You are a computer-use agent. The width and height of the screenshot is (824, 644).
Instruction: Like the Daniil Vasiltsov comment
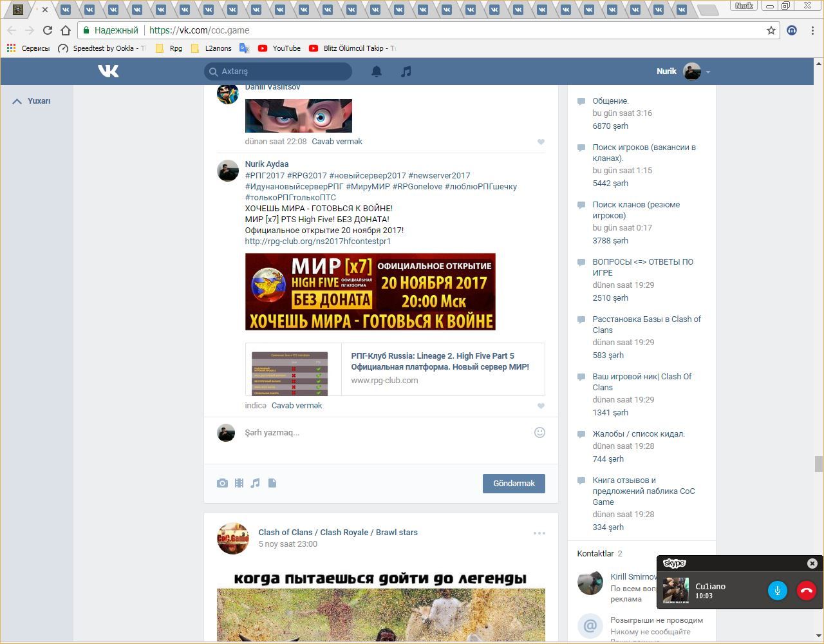(541, 142)
